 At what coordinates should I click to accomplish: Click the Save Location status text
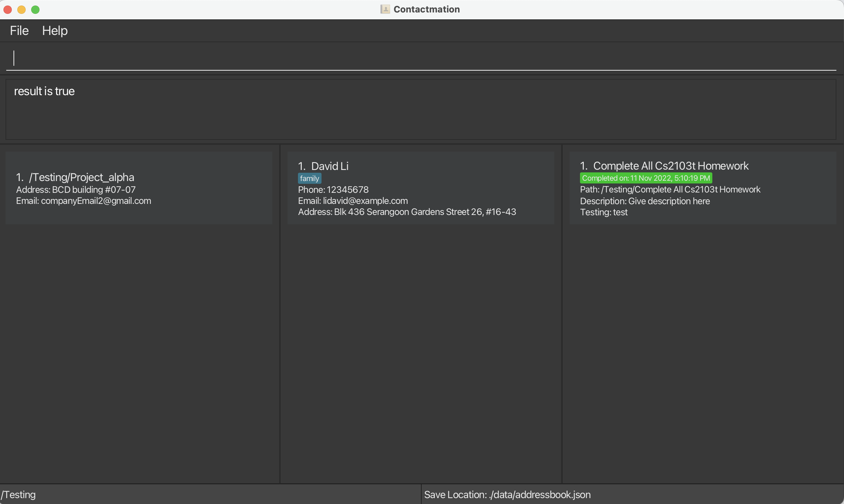click(507, 495)
